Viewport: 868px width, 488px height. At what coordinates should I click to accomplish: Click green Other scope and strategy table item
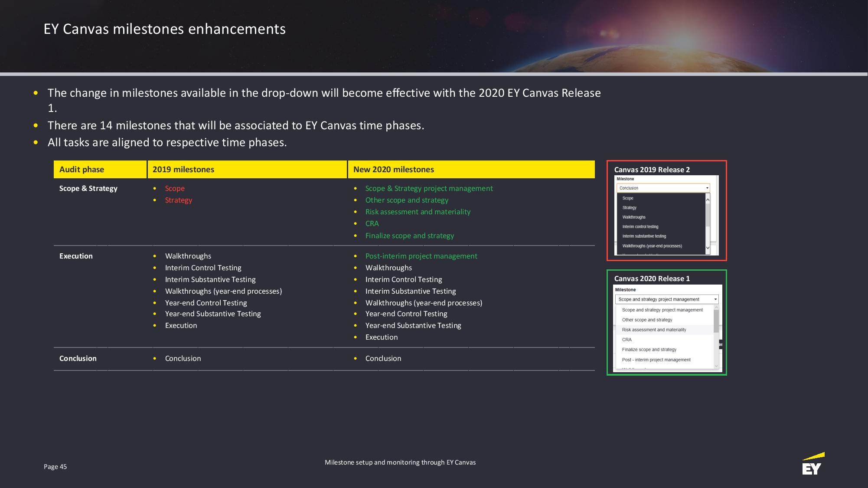407,200
